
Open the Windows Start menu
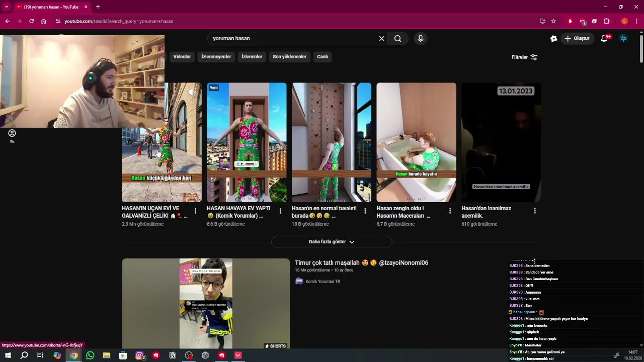[8, 355]
